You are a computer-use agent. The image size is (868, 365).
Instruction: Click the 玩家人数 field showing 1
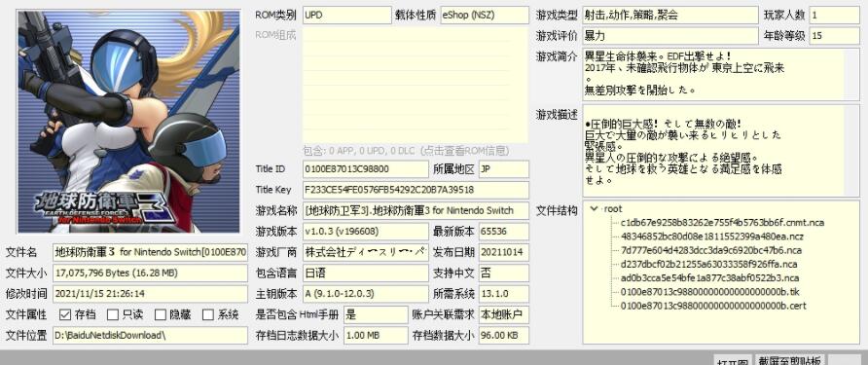834,16
